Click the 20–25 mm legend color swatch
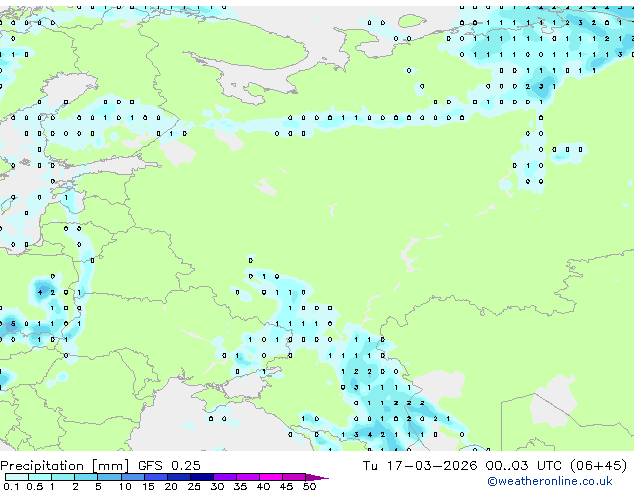Screen dimensions: 634x490 179,477
